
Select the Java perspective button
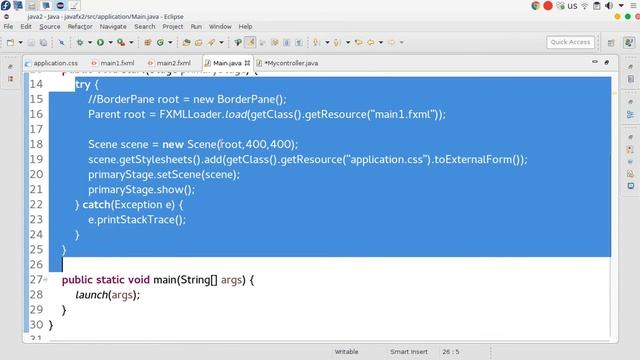tap(629, 42)
